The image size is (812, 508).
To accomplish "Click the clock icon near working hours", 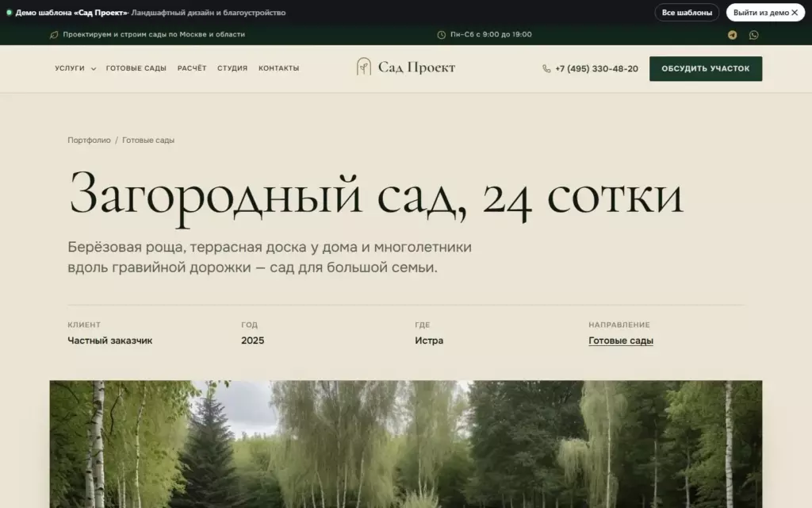I will 441,35.
